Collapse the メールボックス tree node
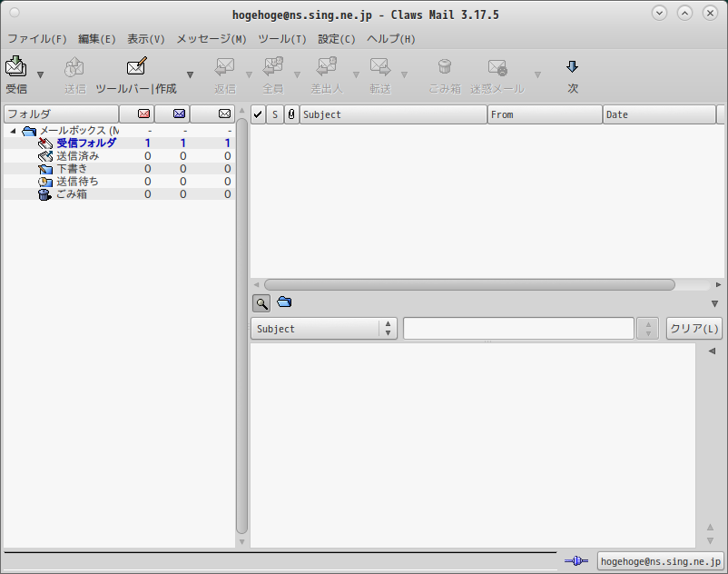The width and height of the screenshot is (728, 574). pyautogui.click(x=13, y=131)
